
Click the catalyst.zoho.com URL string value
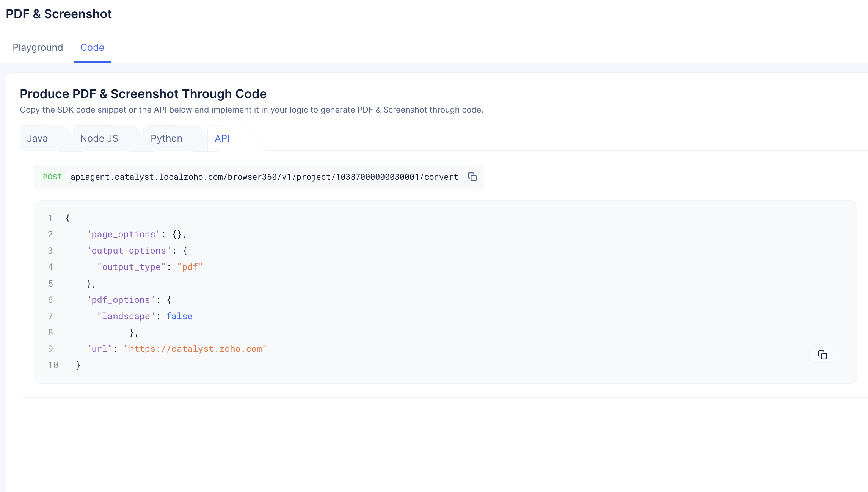click(195, 349)
